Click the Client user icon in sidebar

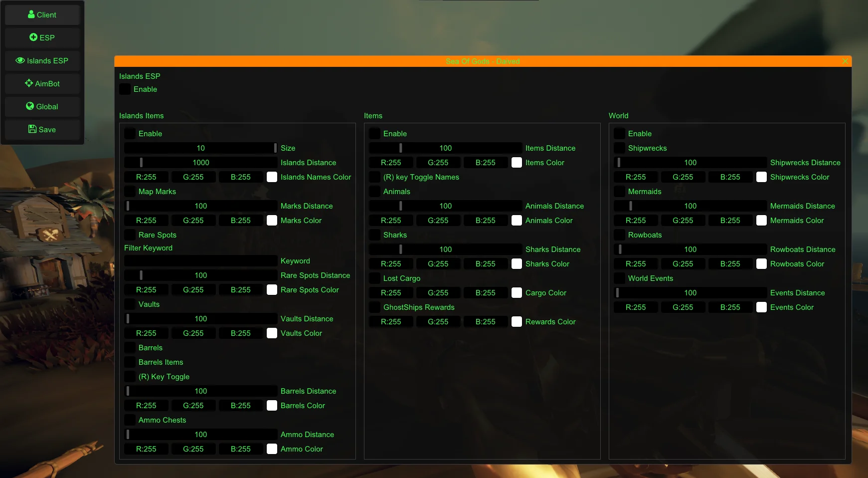[31, 14]
